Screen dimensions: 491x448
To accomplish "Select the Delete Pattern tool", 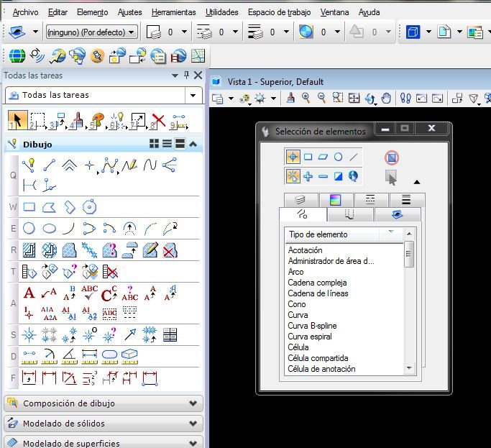I will [x=170, y=251].
